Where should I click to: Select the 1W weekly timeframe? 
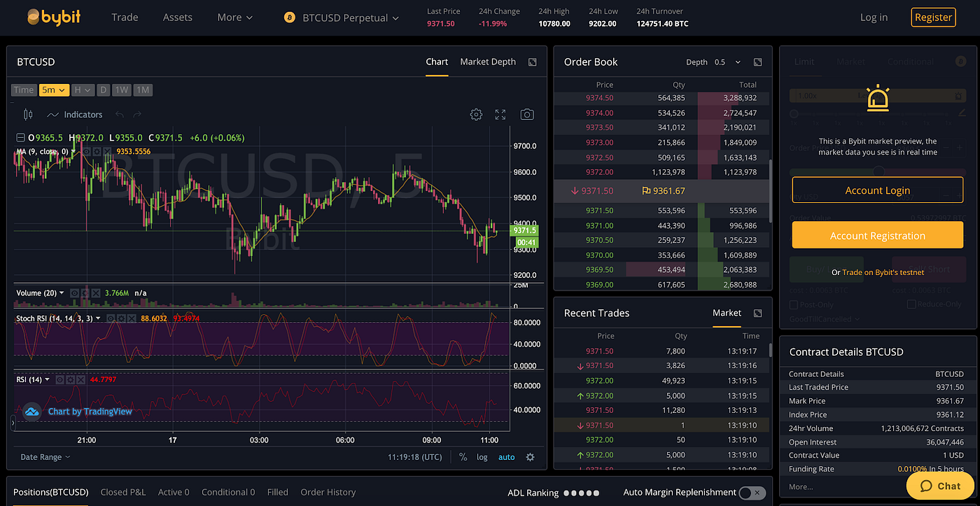click(x=122, y=90)
